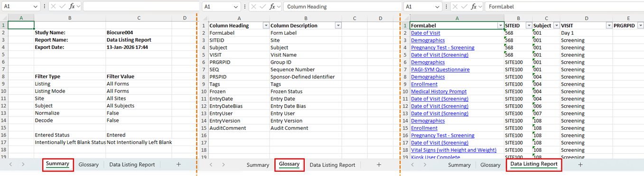Switch to Summary tab in Data Listing Report pane
This screenshot has width=644, height=176.
459,165
